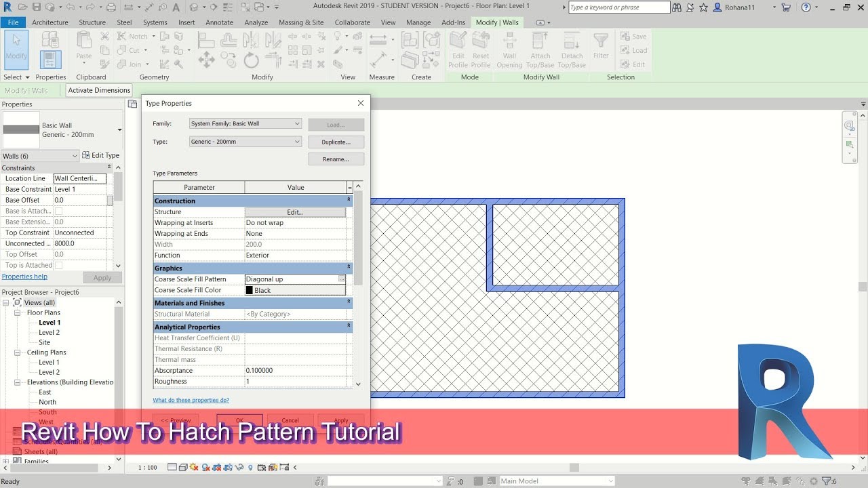This screenshot has width=868, height=488.
Task: Open a project from the quick access toolbar
Action: 22,7
